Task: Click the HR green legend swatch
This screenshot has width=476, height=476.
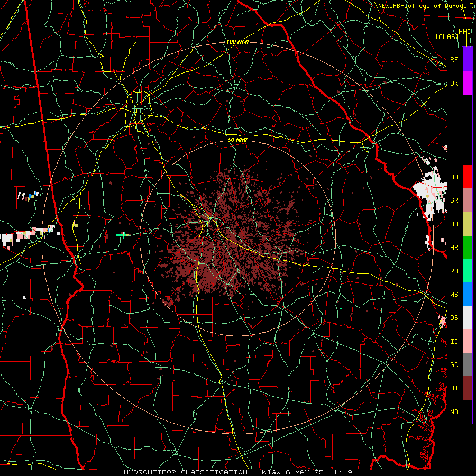Action: (x=467, y=247)
